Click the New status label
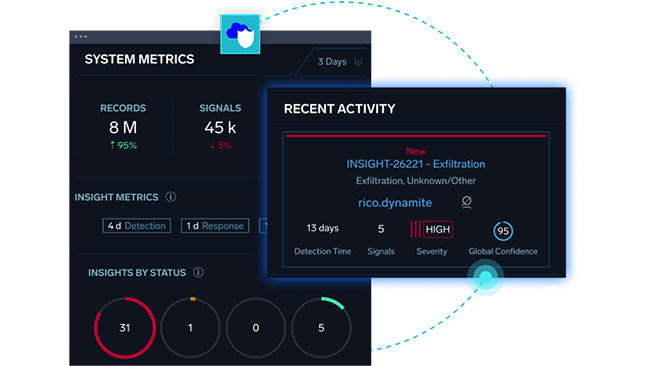Image resolution: width=652 pixels, height=366 pixels. (416, 151)
